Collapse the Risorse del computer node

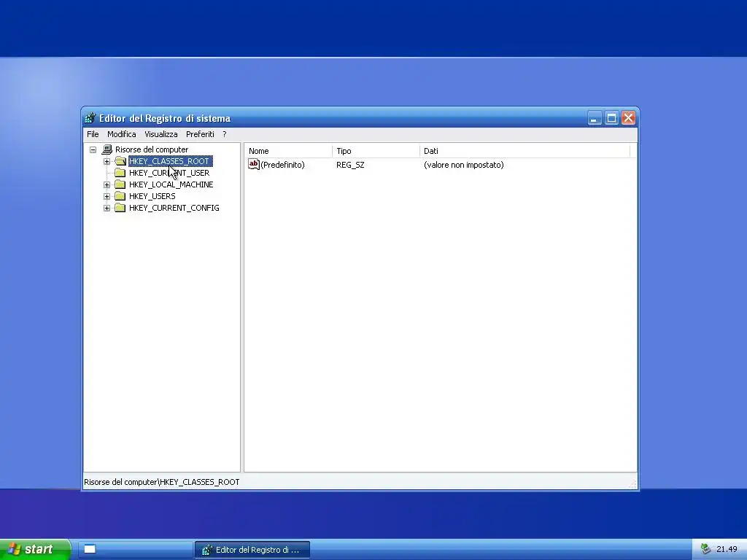click(x=93, y=149)
